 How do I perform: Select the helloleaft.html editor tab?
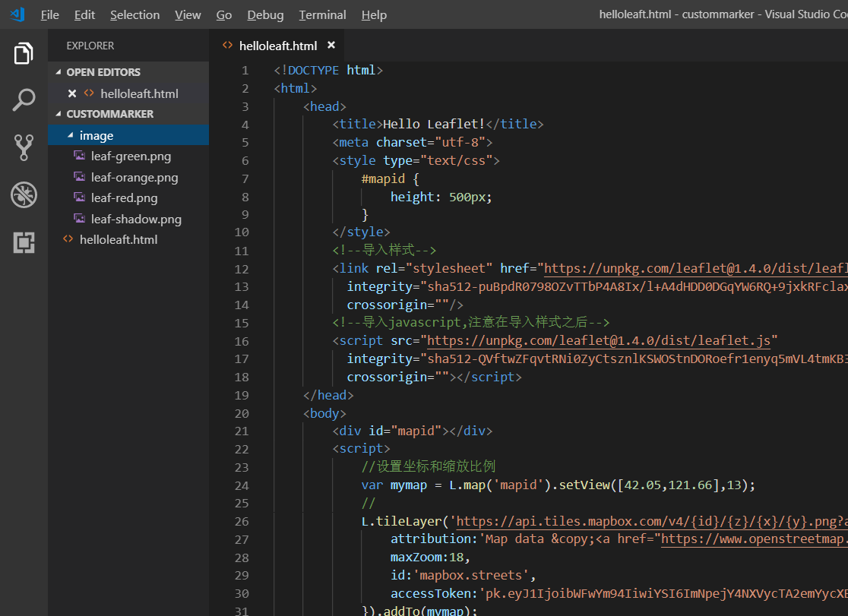278,46
